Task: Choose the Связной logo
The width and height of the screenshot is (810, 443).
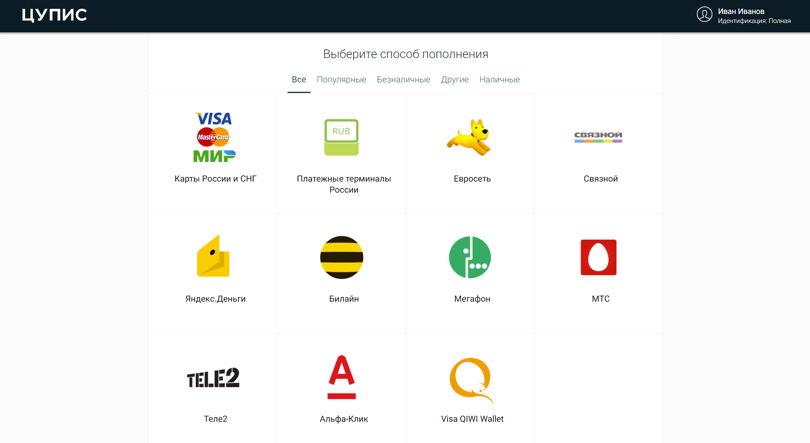Action: point(598,137)
